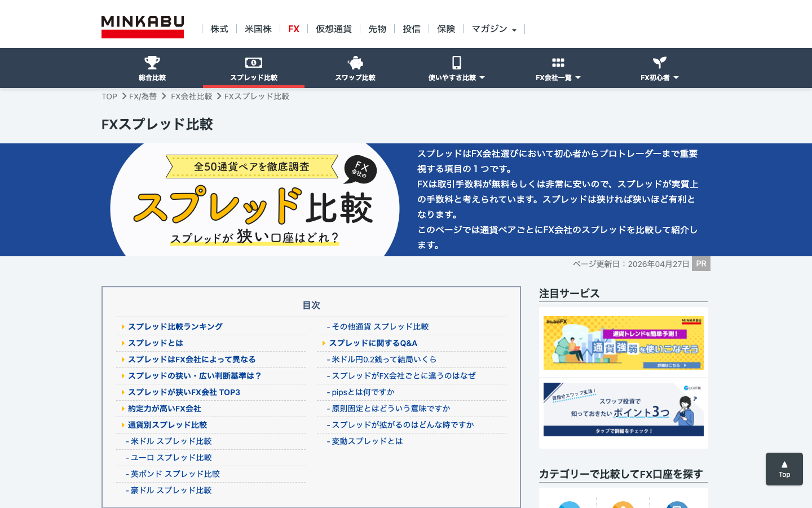Jump to スプレッドに関するQ&A
The image size is (812, 508).
point(373,343)
